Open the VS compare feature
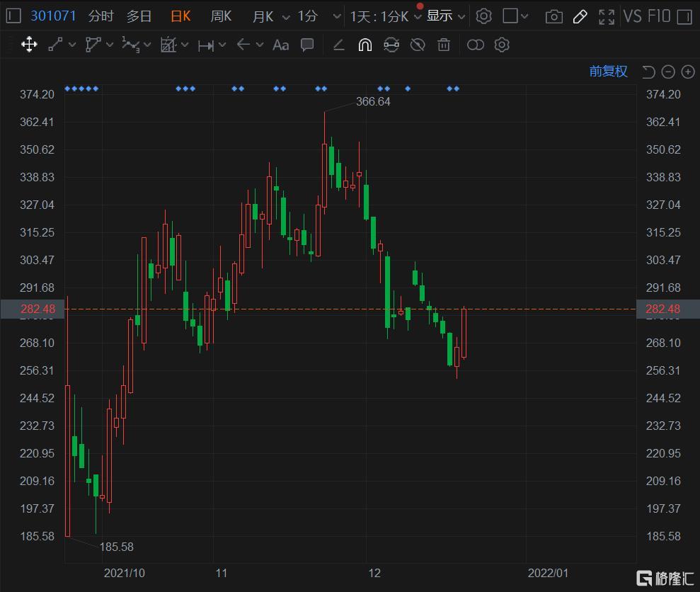 pos(633,16)
